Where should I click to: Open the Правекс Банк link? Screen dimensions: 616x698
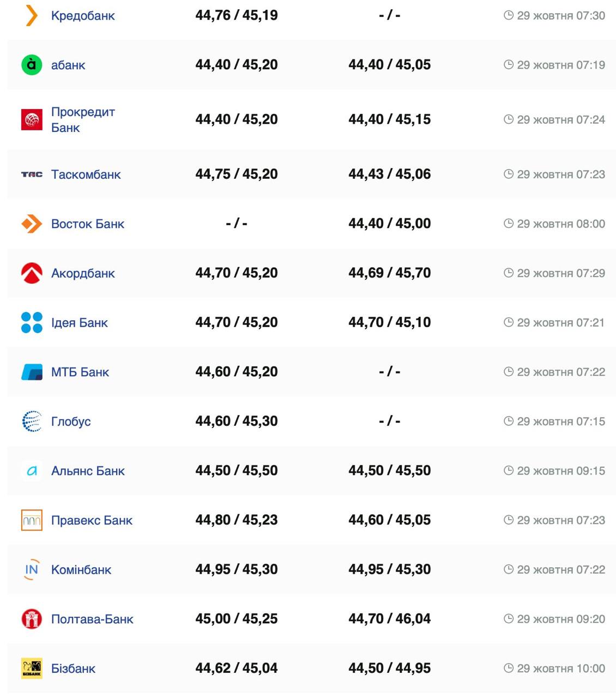click(92, 520)
